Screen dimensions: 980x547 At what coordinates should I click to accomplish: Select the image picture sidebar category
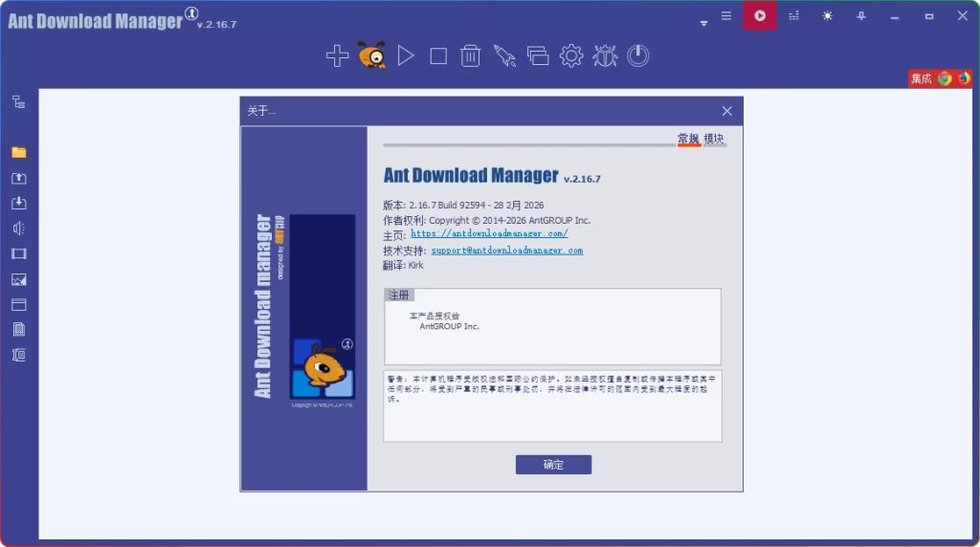click(19, 279)
